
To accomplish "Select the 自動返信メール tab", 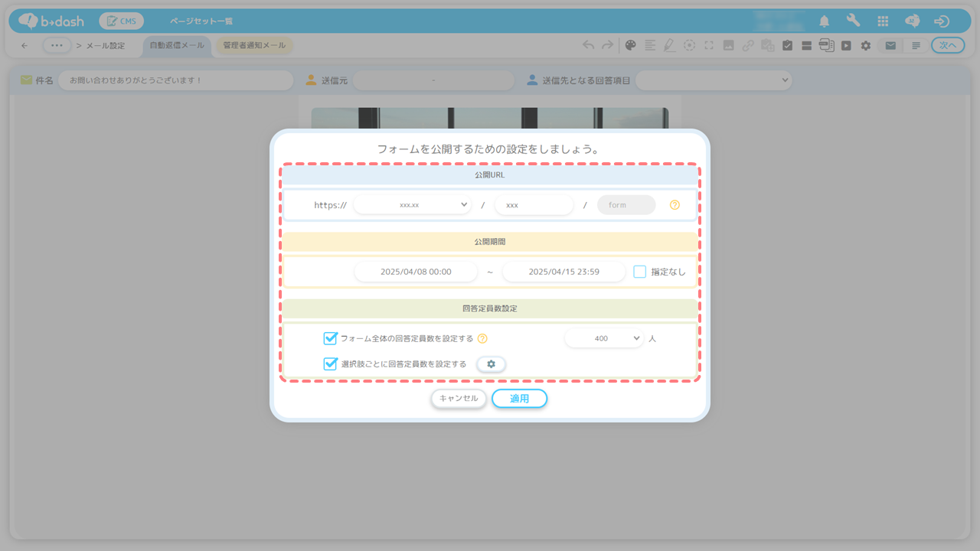I will pyautogui.click(x=177, y=45).
